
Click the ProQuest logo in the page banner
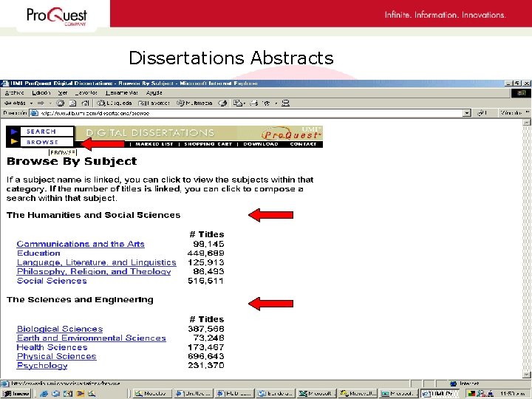click(x=290, y=133)
